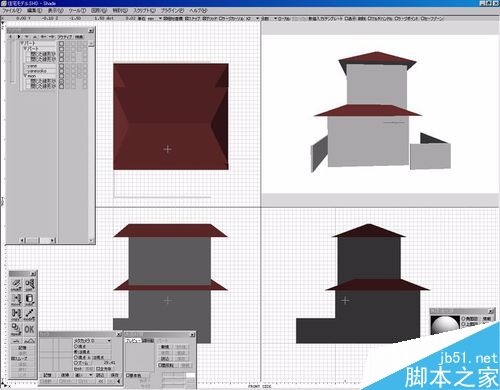Screen dimensions: 500x390
Task: Click the large OK button in toolbox
Action: point(29,329)
